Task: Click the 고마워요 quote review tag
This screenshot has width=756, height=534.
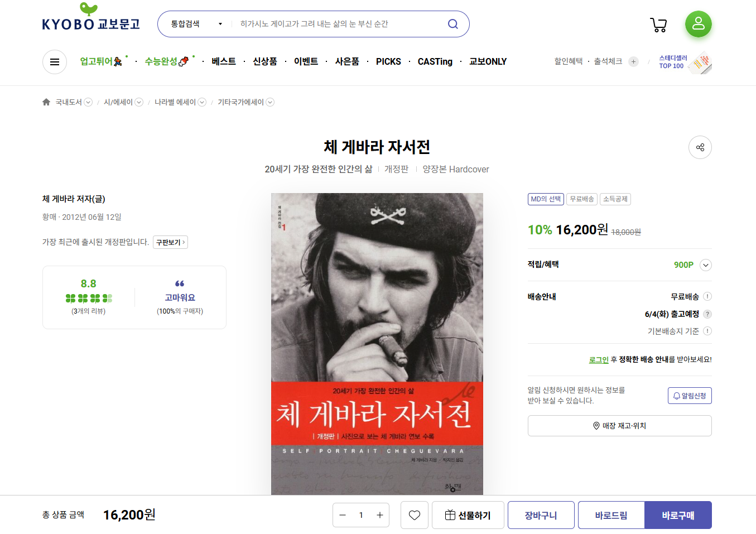Action: pyautogui.click(x=180, y=291)
